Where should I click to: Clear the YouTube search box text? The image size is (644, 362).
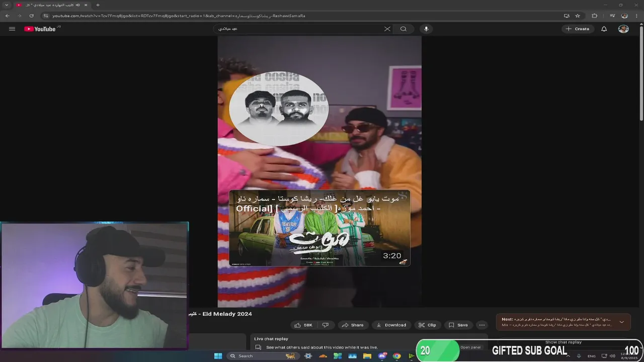point(387,29)
